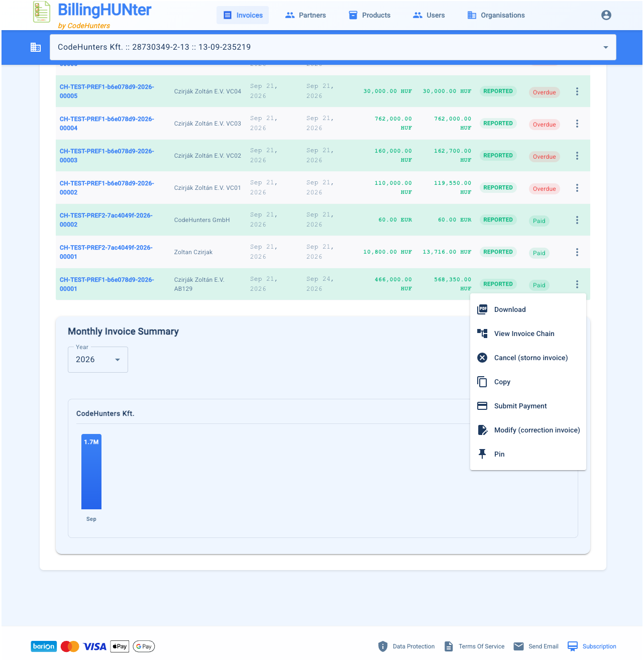Open the user account icon
This screenshot has height=661, width=644.
click(x=606, y=15)
